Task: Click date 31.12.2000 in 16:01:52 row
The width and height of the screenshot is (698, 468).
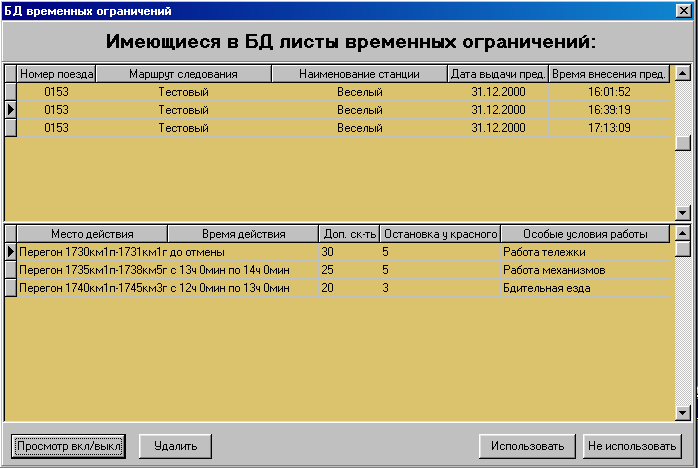Action: coord(498,92)
